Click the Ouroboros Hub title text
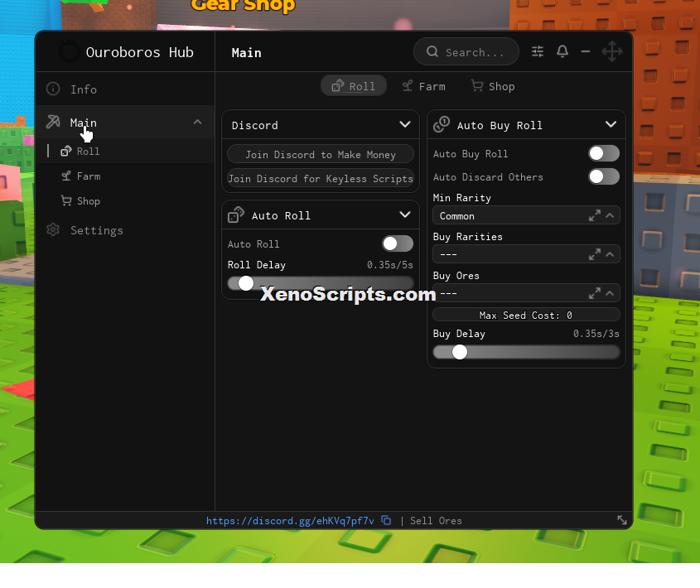Viewport: 700px width, 588px height. pos(140,52)
